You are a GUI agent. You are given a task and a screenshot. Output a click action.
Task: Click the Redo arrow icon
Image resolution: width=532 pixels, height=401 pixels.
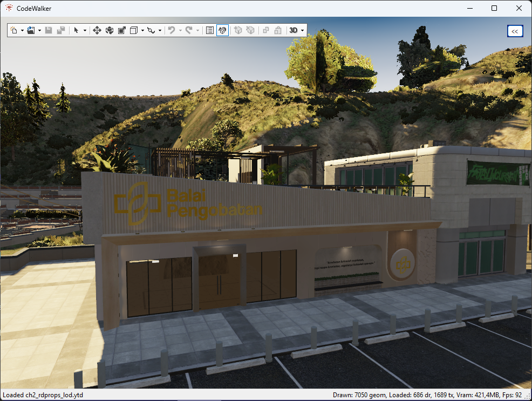[x=189, y=31]
